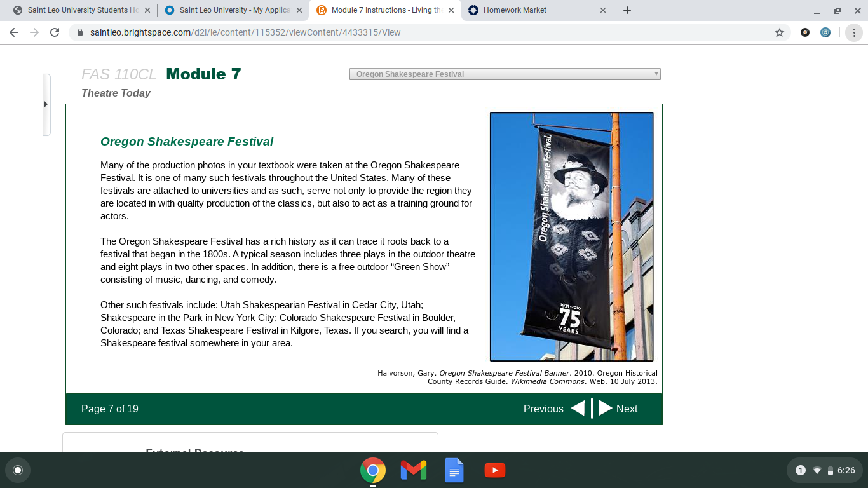The image size is (868, 488).
Task: Click the FAS 110CL course code
Action: pos(119,74)
